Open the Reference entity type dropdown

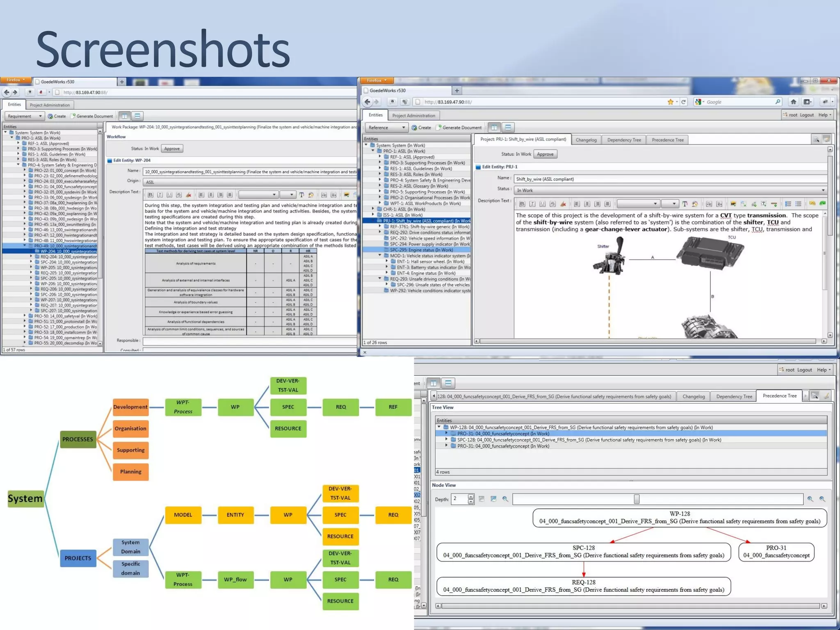tap(386, 128)
